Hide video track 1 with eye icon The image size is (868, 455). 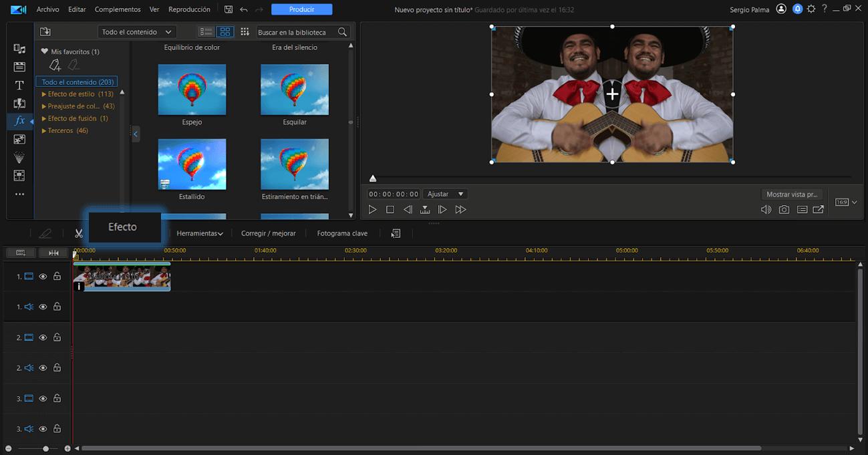pyautogui.click(x=43, y=277)
